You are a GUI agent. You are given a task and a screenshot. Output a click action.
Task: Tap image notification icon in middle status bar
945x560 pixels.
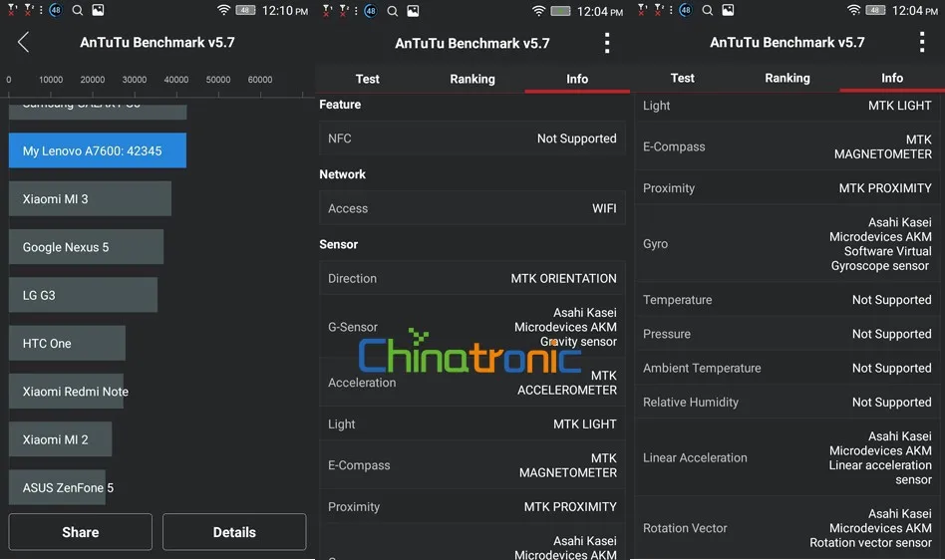click(x=413, y=11)
